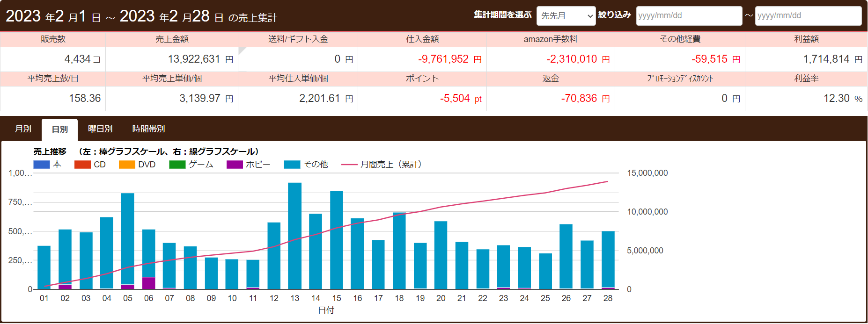Image resolution: width=868 pixels, height=324 pixels.
Task: Click the end date filter field
Action: click(x=808, y=16)
